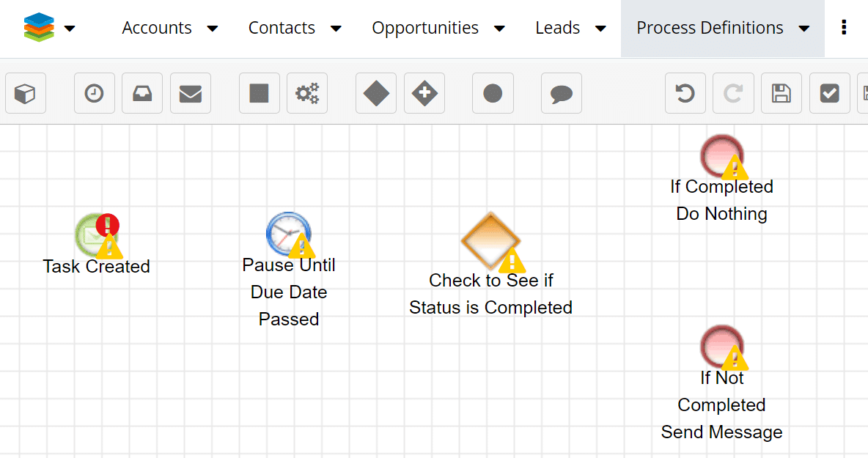Viewport: 868px width, 458px height.
Task: Save the process definition
Action: 781,93
